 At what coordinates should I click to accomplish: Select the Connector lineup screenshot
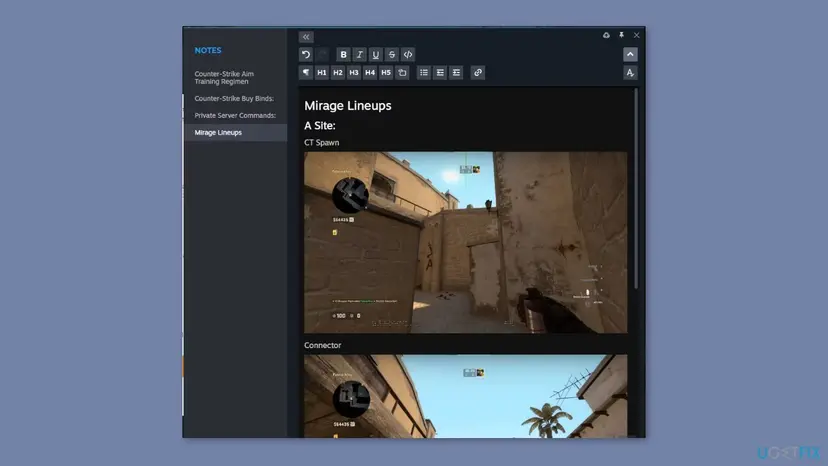pyautogui.click(x=465, y=396)
